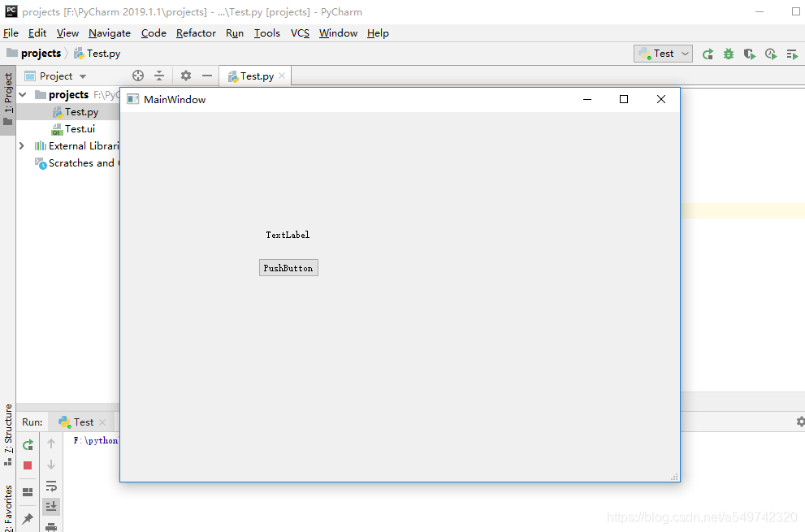Click MainWindow resize grip corner

[674, 477]
